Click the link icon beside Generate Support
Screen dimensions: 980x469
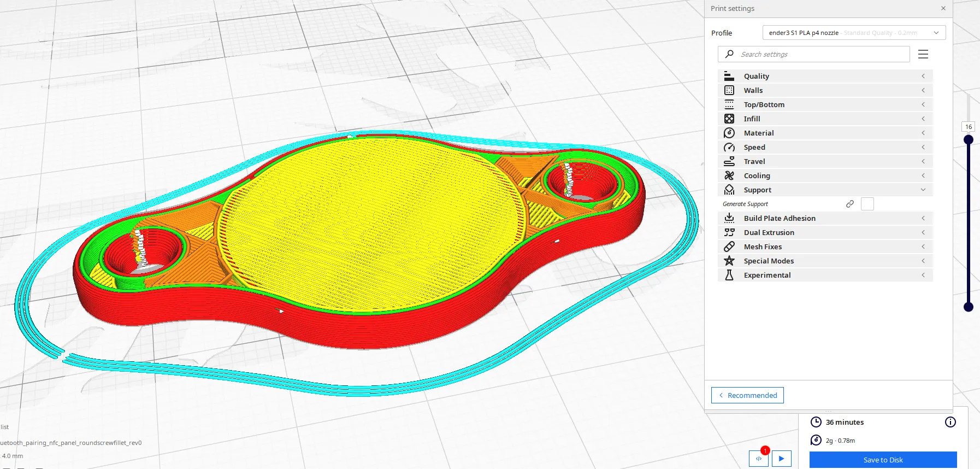tap(850, 204)
